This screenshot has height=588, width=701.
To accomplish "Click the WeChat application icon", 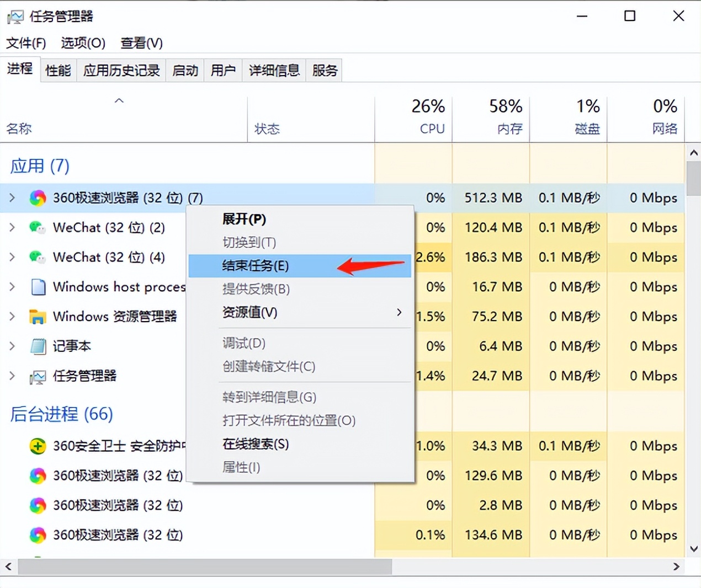I will [37, 227].
